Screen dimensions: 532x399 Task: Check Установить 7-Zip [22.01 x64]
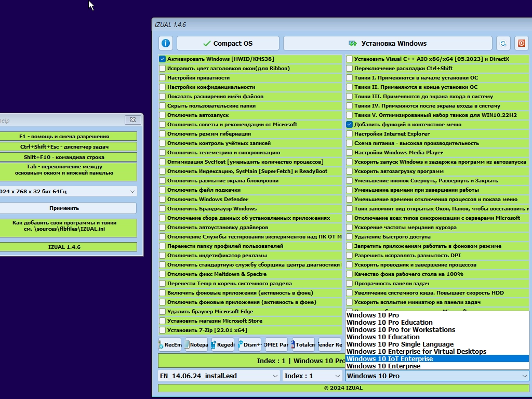tap(162, 330)
